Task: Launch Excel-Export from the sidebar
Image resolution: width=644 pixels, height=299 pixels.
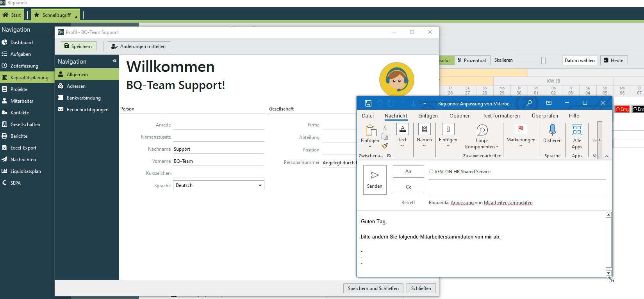Action: click(x=23, y=148)
